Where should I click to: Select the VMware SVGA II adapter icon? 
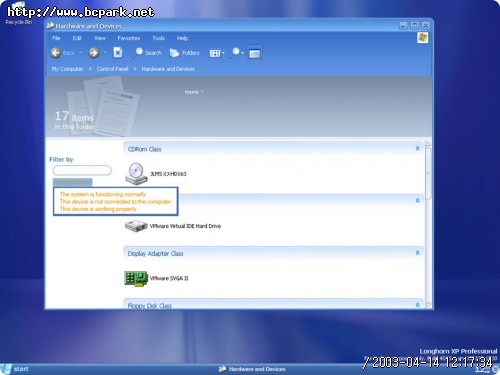[136, 278]
